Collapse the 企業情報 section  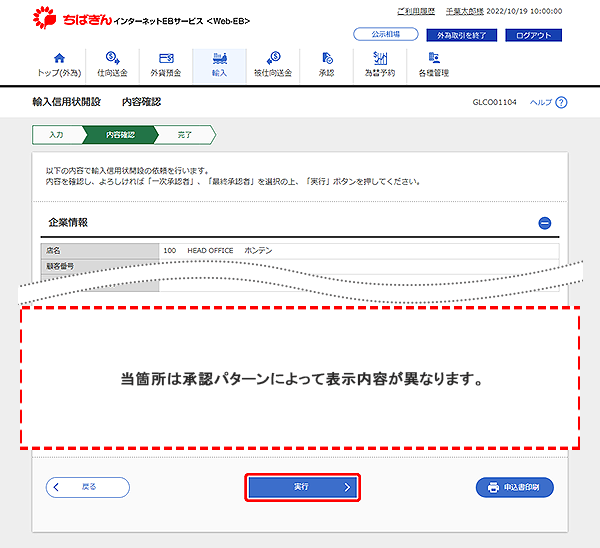(x=545, y=223)
